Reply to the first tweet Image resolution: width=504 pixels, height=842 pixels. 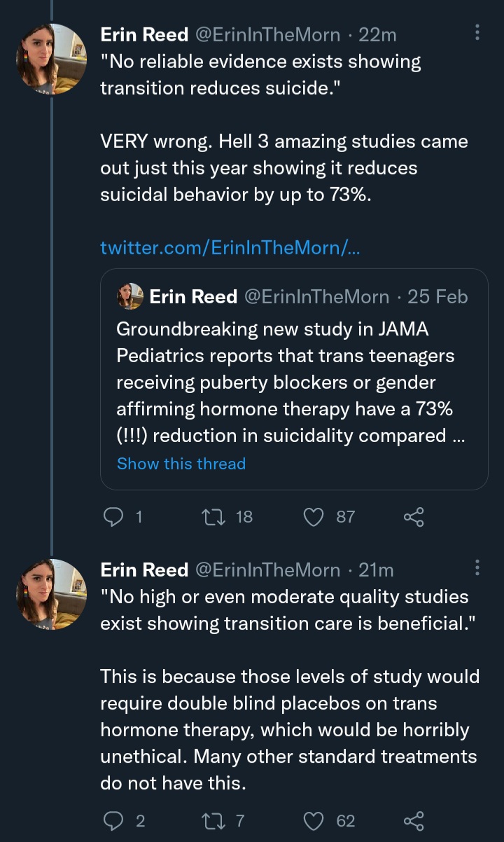(x=113, y=517)
